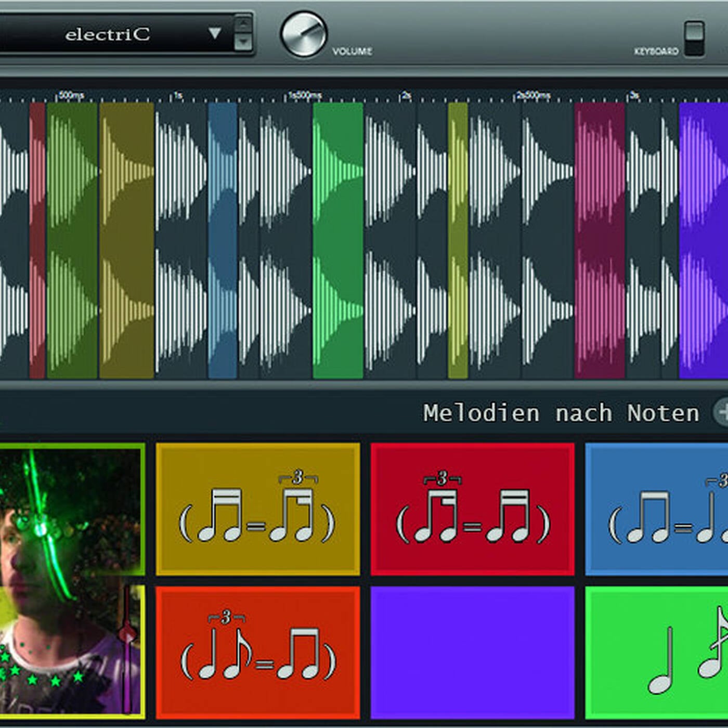Image resolution: width=728 pixels, height=728 pixels.
Task: Select the green quarter-note pad
Action: coord(656,653)
